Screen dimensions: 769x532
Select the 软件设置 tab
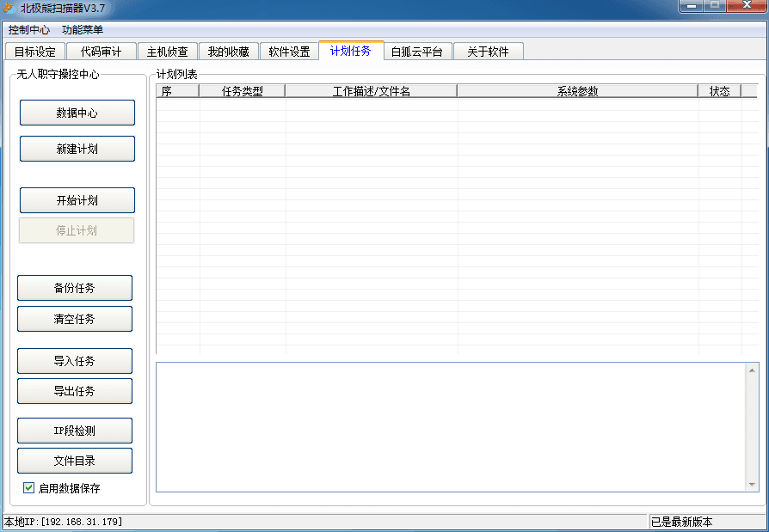(x=289, y=52)
